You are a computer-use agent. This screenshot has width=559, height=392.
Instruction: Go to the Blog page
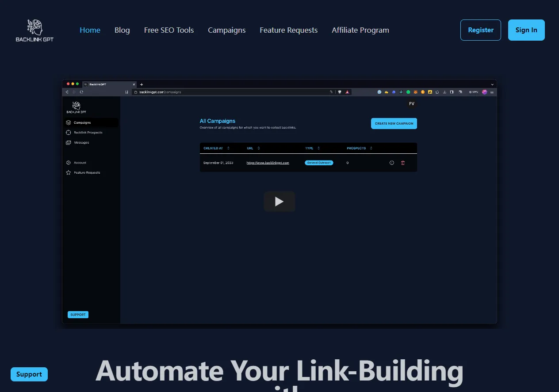click(122, 30)
